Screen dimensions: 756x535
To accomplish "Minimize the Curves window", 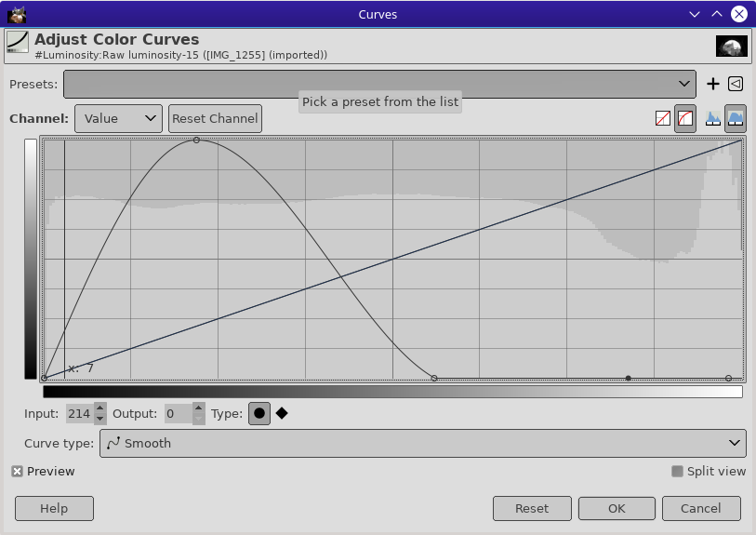I will pos(695,14).
